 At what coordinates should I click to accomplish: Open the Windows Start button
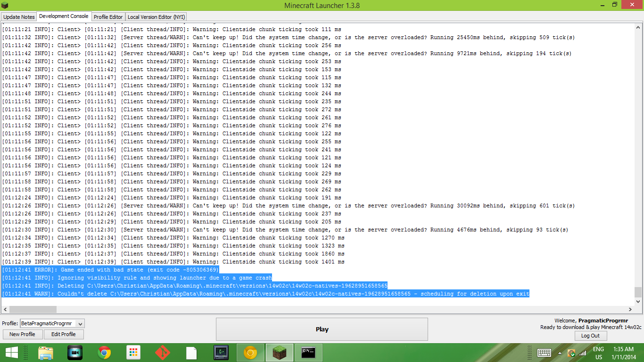[12, 352]
